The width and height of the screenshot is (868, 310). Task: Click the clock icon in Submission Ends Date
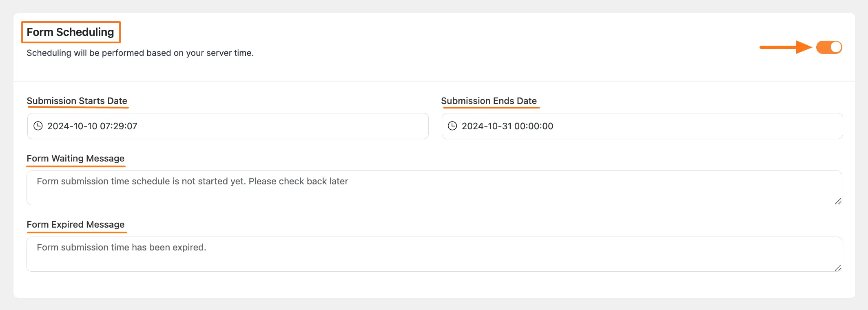tap(453, 126)
